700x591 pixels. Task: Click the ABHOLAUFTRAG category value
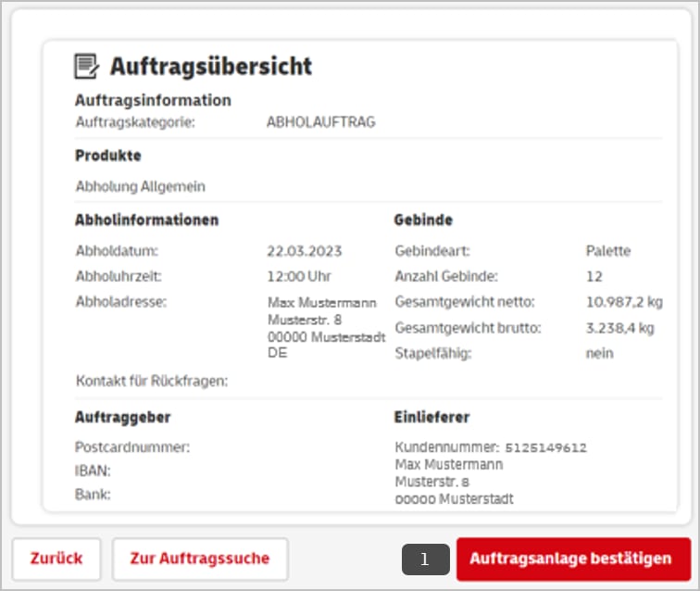(x=321, y=122)
